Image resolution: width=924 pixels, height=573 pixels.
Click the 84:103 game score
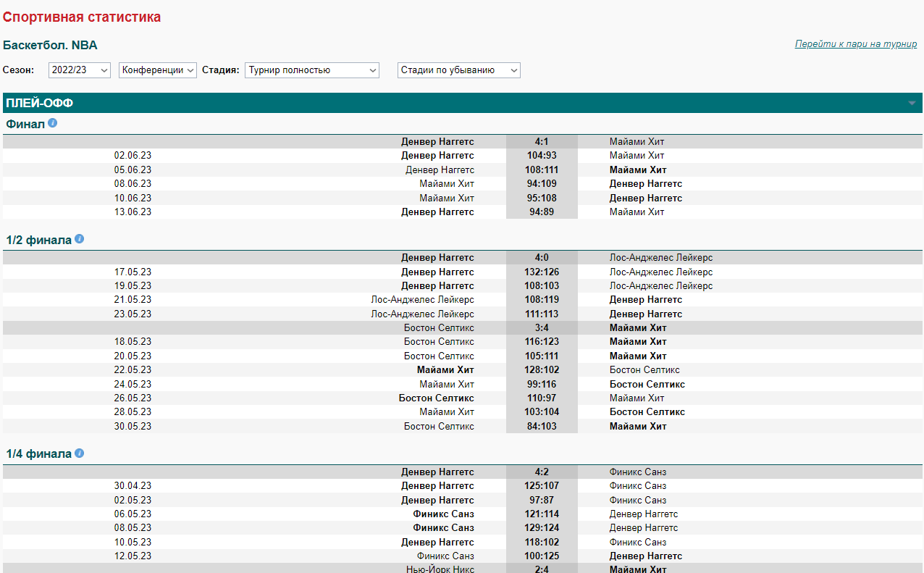(x=542, y=427)
